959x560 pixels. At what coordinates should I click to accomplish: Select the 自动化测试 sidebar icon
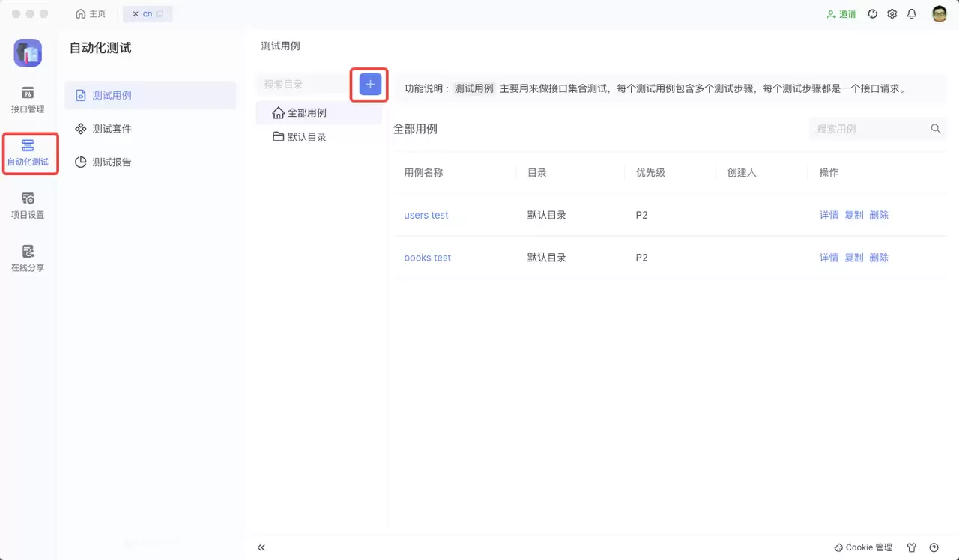pos(28,152)
